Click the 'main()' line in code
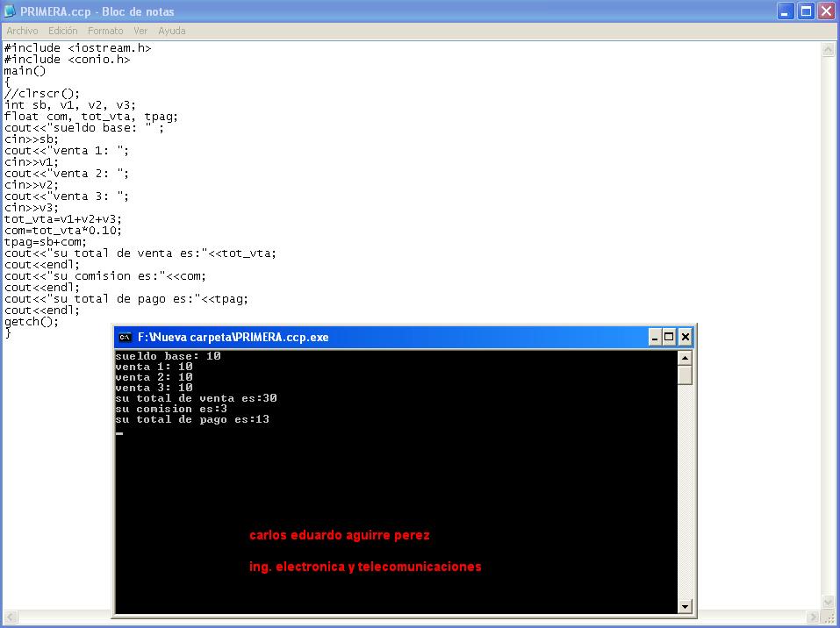 point(25,71)
